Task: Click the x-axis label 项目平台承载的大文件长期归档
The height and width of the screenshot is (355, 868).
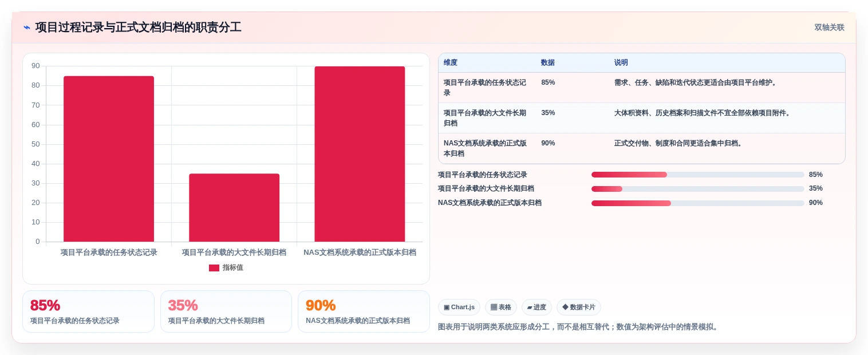Action: coord(234,253)
